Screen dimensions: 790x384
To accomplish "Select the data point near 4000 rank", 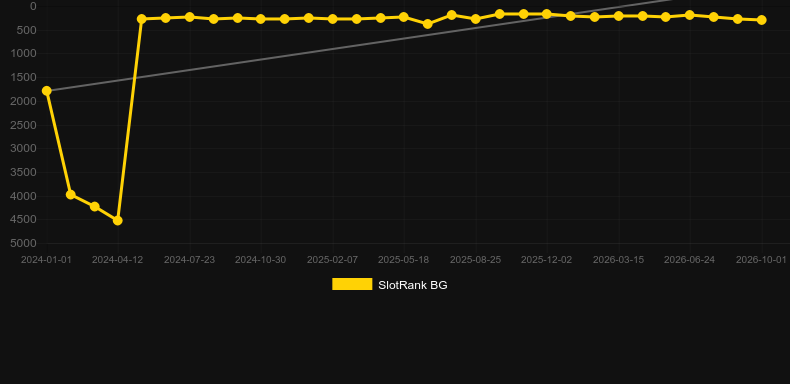I will tap(71, 195).
